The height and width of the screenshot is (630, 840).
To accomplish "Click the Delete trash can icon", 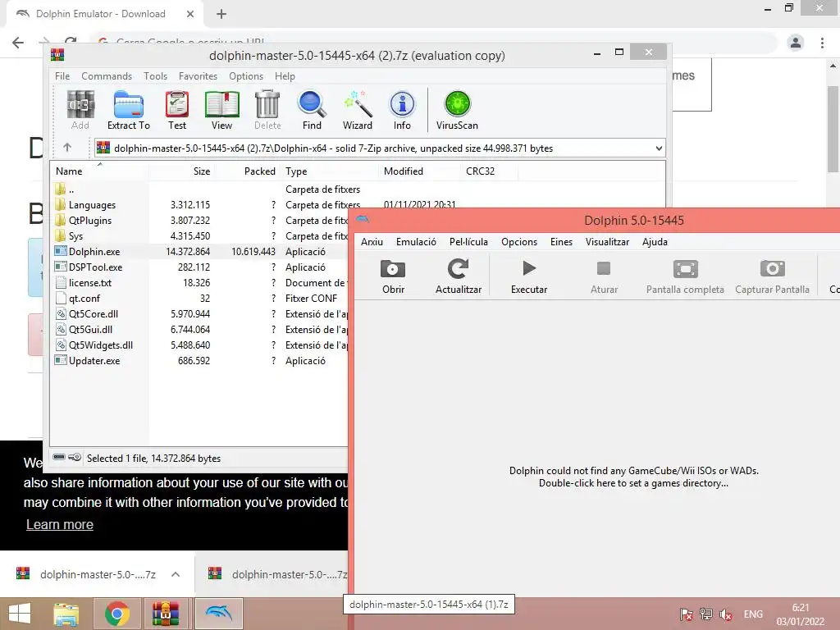I will coord(267,111).
